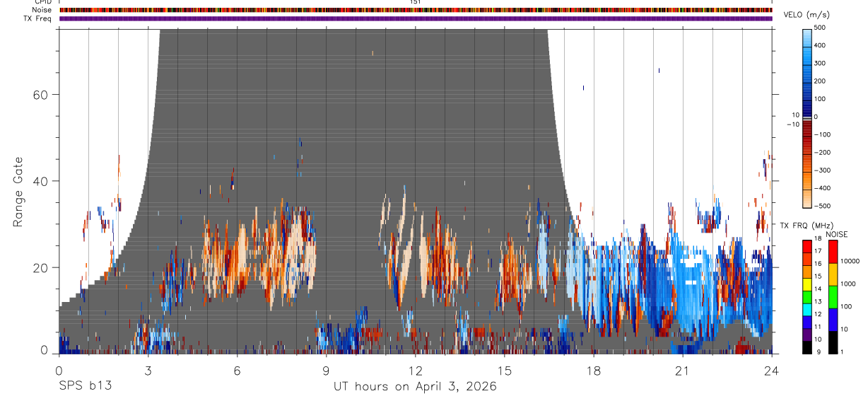Image resolution: width=868 pixels, height=401 pixels.
Task: Click the 24 tick on UT hours axis
Action: (x=771, y=370)
